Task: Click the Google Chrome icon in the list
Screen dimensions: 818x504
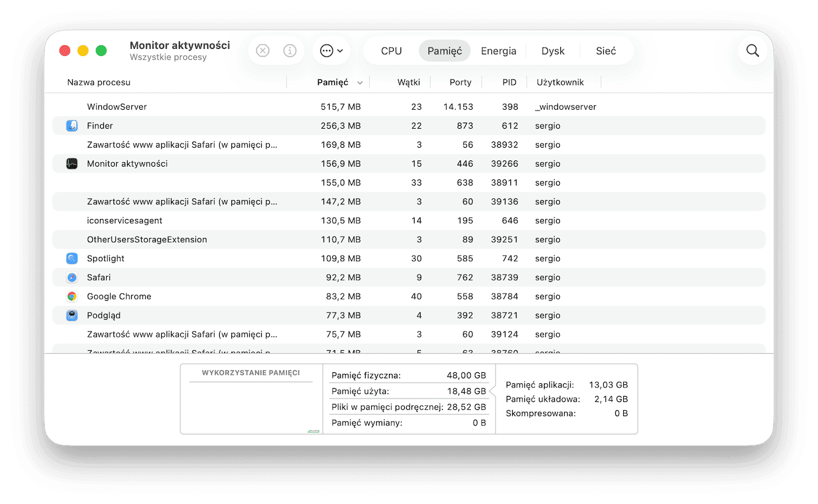Action: click(x=72, y=296)
